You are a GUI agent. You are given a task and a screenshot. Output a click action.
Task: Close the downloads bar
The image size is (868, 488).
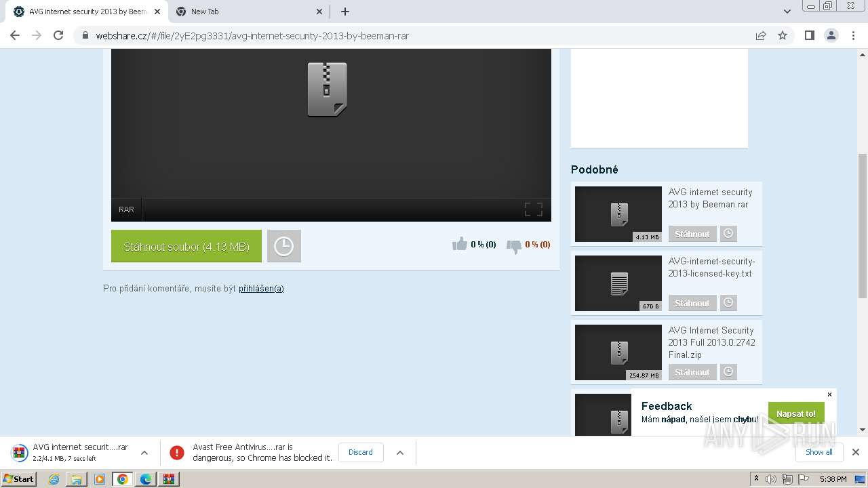(856, 452)
